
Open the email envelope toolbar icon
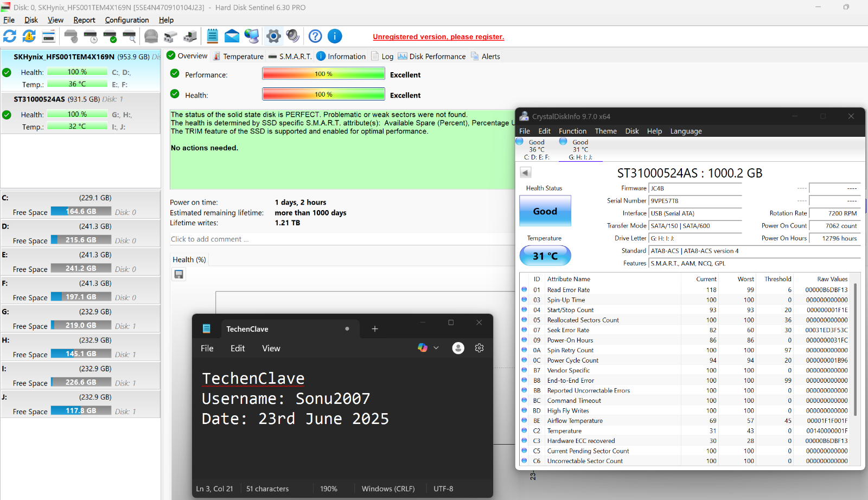(x=232, y=36)
